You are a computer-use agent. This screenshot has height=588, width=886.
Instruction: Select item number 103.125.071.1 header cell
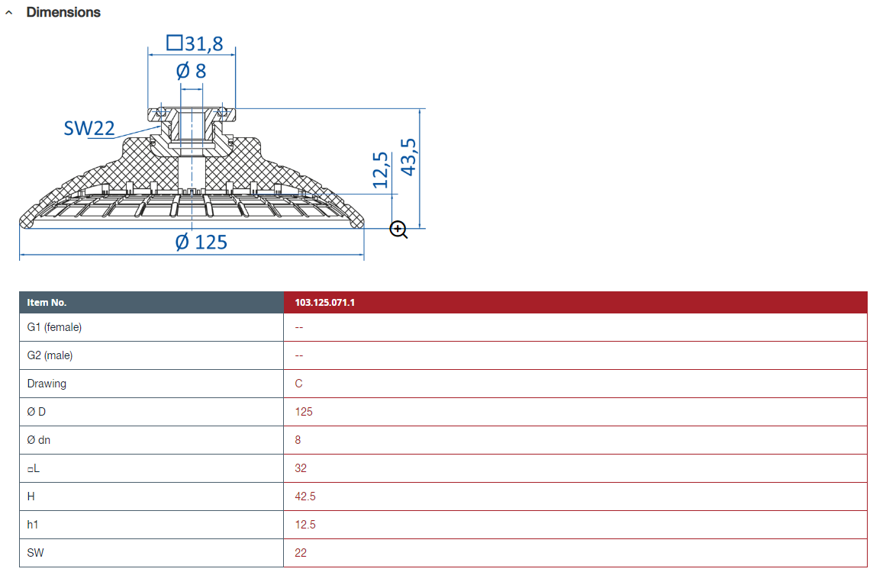[x=575, y=302]
